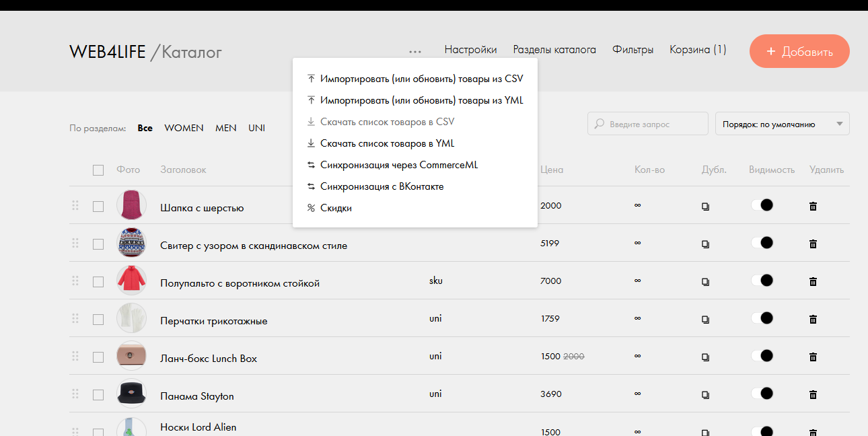
Task: Choose Синхронизация с ВКонтакте menu entry
Action: click(382, 186)
